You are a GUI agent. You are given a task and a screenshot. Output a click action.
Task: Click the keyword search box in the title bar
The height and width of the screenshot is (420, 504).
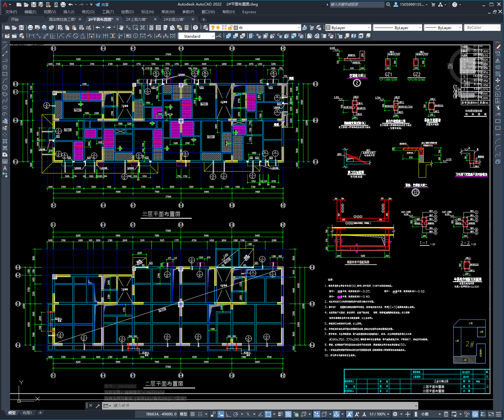point(357,5)
